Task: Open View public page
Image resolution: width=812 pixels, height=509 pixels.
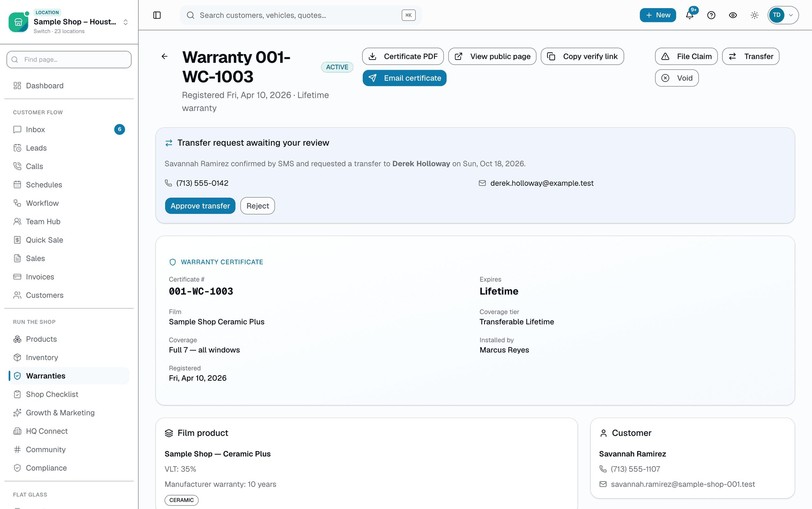Action: pyautogui.click(x=492, y=56)
